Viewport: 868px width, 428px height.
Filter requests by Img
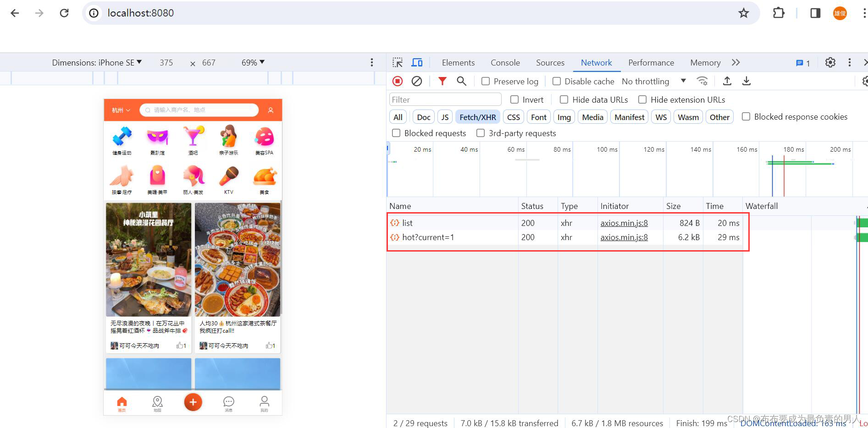[x=564, y=117]
